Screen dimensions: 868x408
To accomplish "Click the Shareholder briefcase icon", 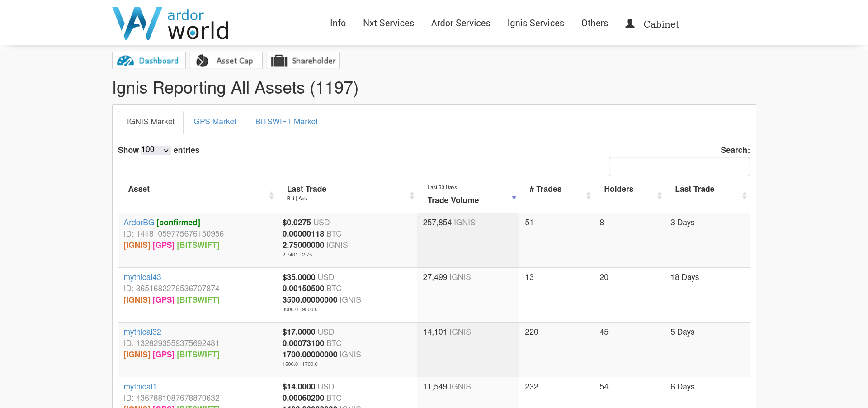I will coord(279,61).
